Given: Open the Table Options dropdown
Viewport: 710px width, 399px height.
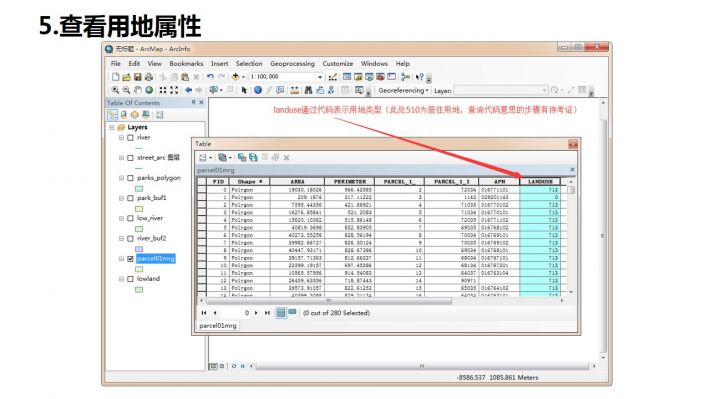Looking at the screenshot, I should click(x=205, y=158).
